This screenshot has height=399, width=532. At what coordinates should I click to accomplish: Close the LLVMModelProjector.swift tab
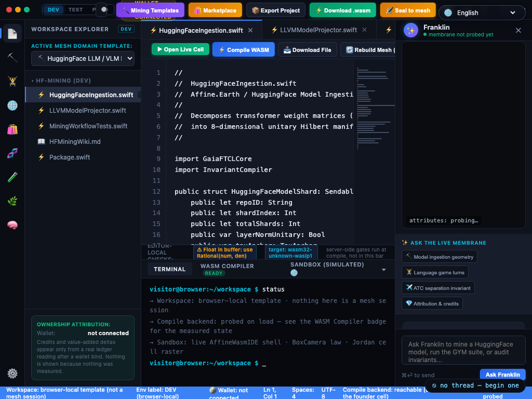[x=364, y=30]
